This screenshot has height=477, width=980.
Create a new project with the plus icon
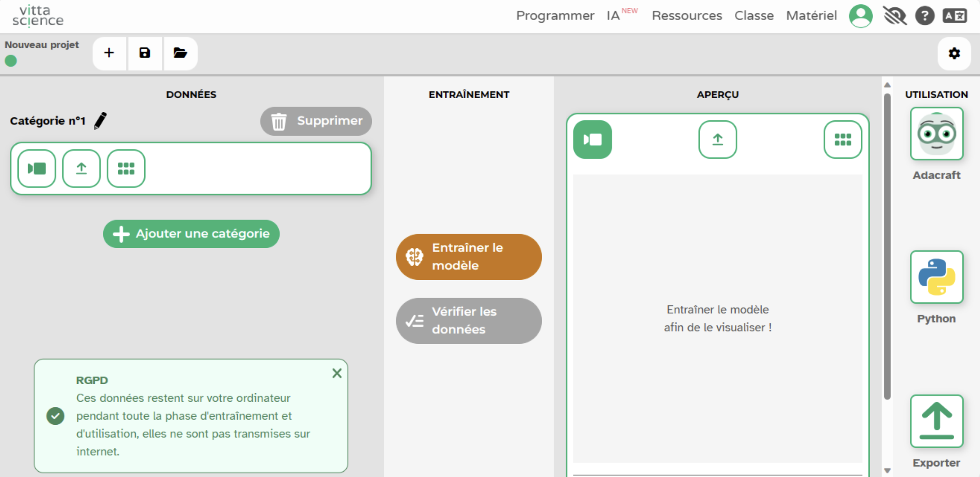click(109, 53)
